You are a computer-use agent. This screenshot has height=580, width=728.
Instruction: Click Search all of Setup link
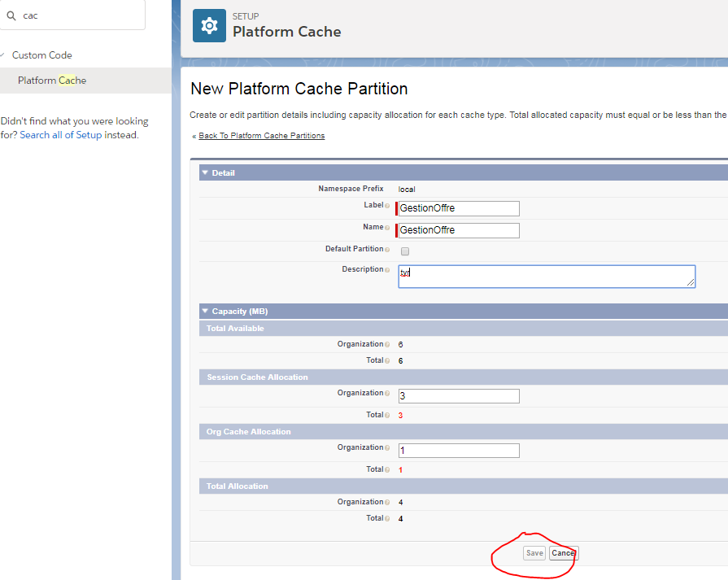tap(61, 135)
